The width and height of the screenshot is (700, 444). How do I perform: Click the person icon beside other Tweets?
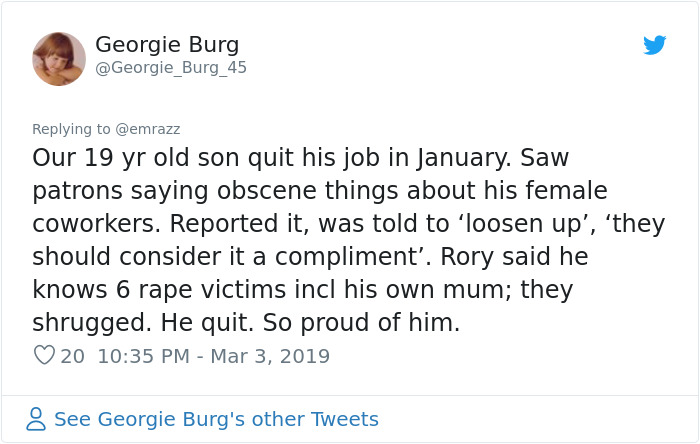pos(36,419)
